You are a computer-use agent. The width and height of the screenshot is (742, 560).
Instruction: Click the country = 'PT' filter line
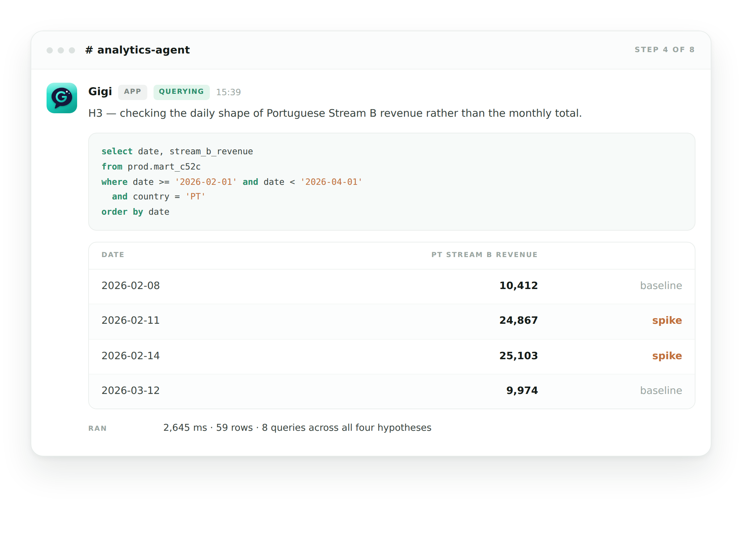(x=159, y=197)
